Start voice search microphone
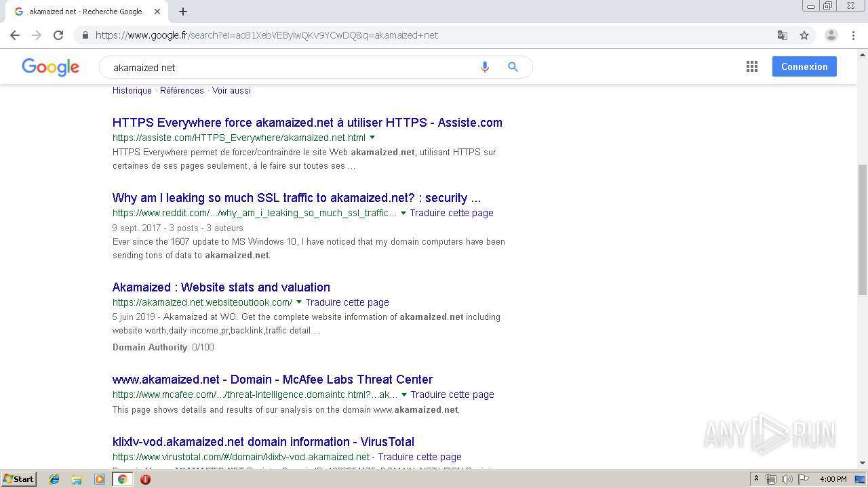868x488 pixels. coord(484,67)
